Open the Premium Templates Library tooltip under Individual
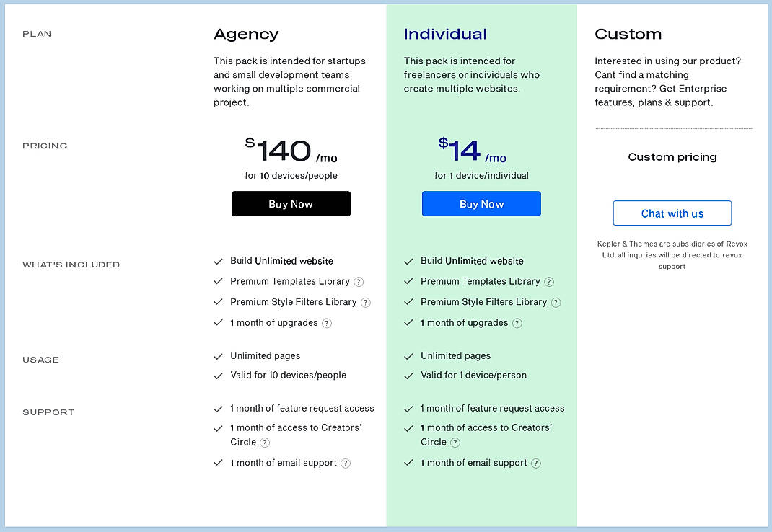This screenshot has width=772, height=532. (549, 282)
